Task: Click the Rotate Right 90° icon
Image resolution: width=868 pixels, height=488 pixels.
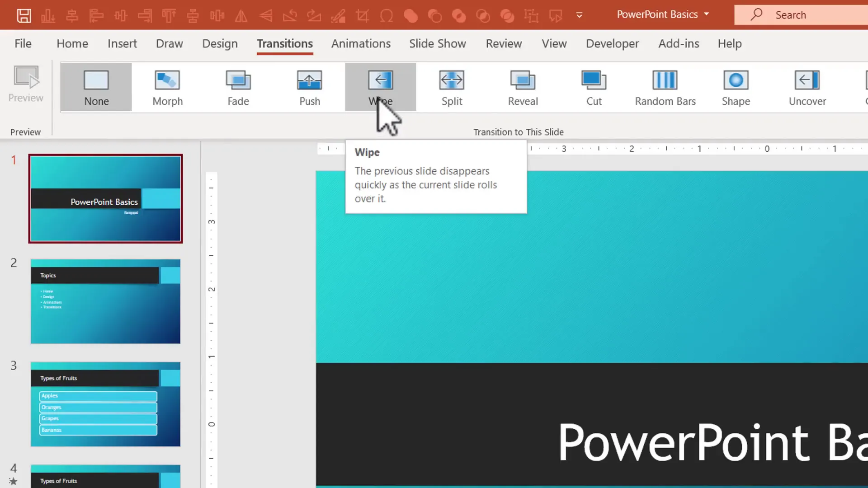Action: (314, 16)
